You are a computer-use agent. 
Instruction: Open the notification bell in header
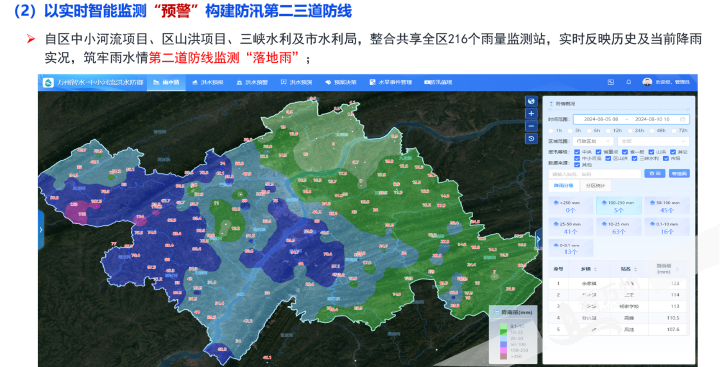pos(629,82)
